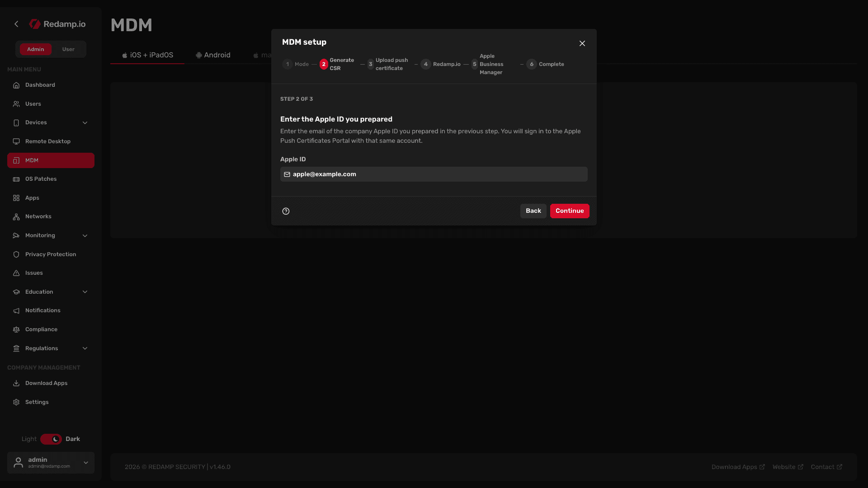
Task: Click the Download Apps arrow icon
Action: click(x=16, y=383)
